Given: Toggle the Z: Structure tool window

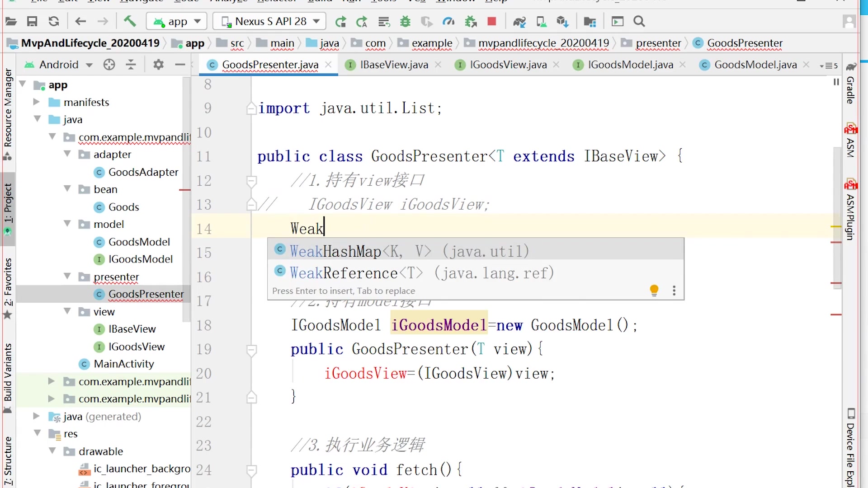Looking at the screenshot, I should coord(8,461).
